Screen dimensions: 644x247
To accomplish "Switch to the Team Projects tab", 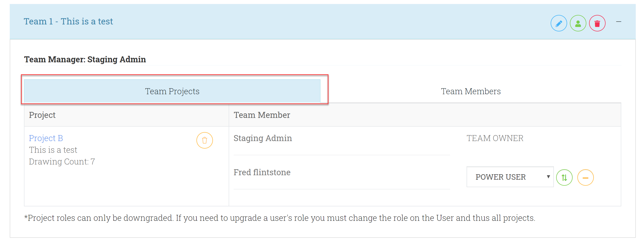I will [172, 91].
